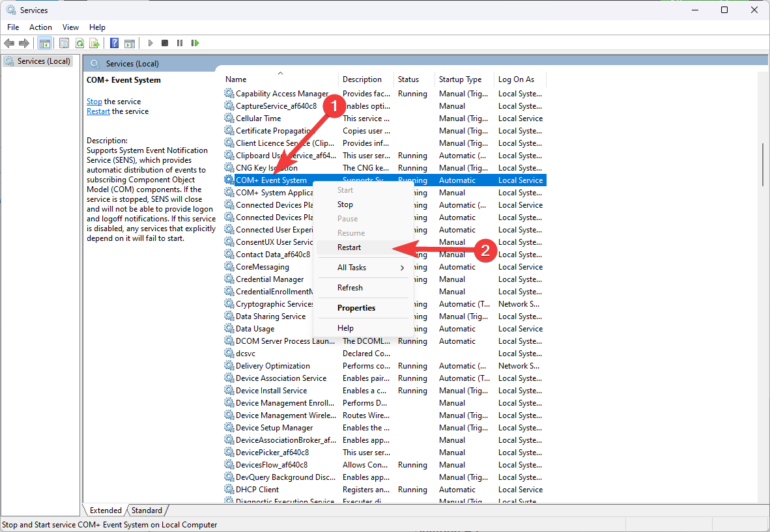Click the Export List toolbar icon
The width and height of the screenshot is (770, 532).
pos(94,43)
